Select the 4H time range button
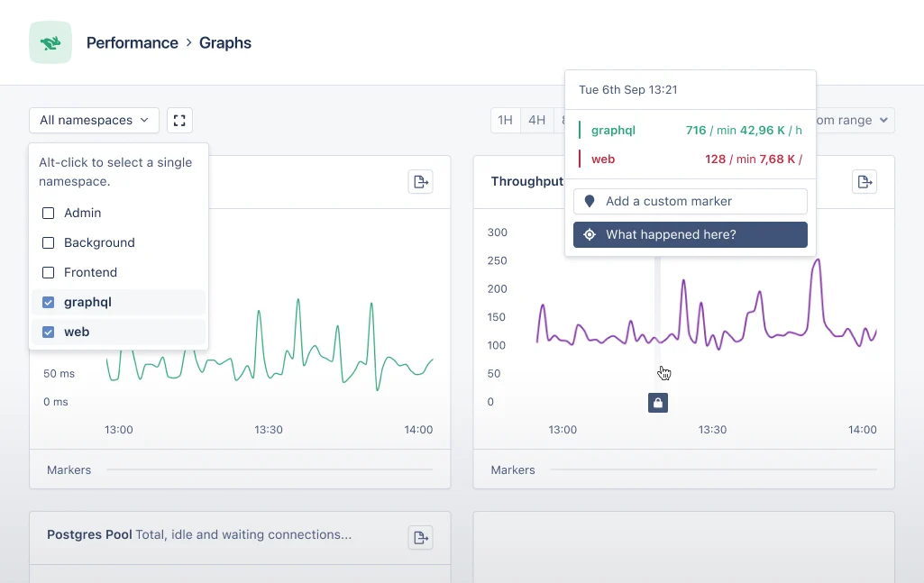Screen dimensions: 924x583 pyautogui.click(x=536, y=120)
